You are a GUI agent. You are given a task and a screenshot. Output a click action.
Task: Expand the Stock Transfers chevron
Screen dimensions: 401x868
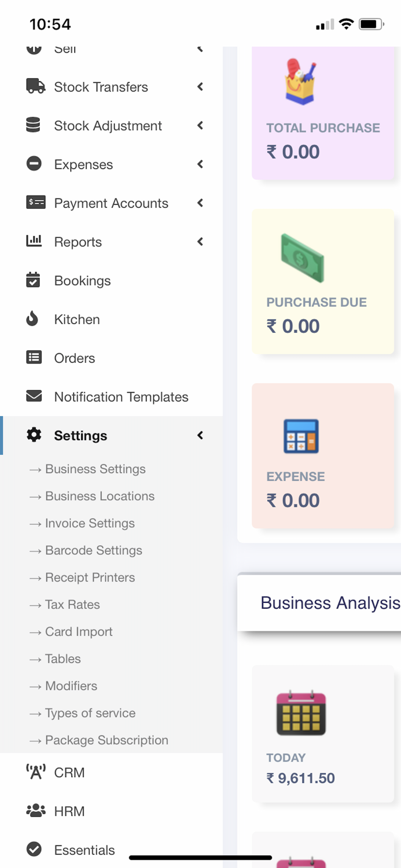pos(200,87)
